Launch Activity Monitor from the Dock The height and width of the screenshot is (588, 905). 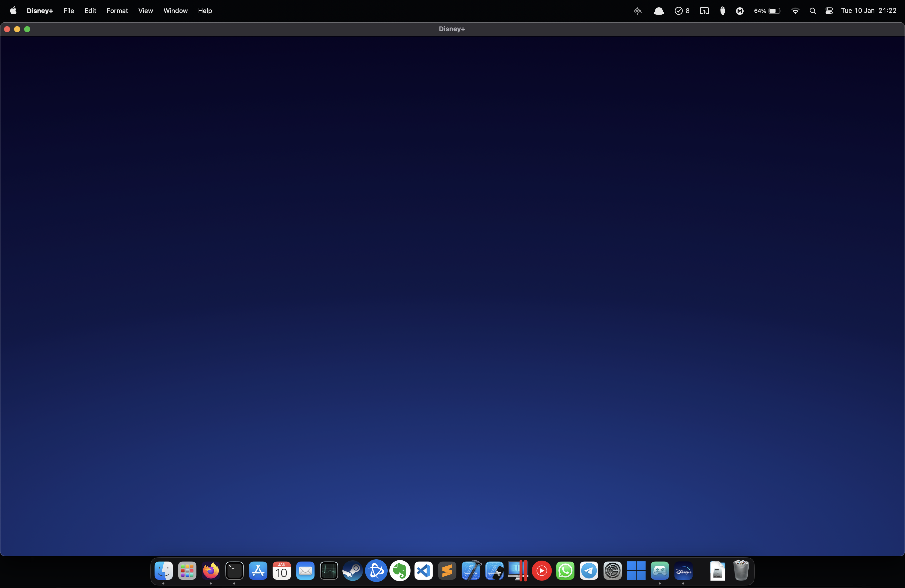[329, 571]
